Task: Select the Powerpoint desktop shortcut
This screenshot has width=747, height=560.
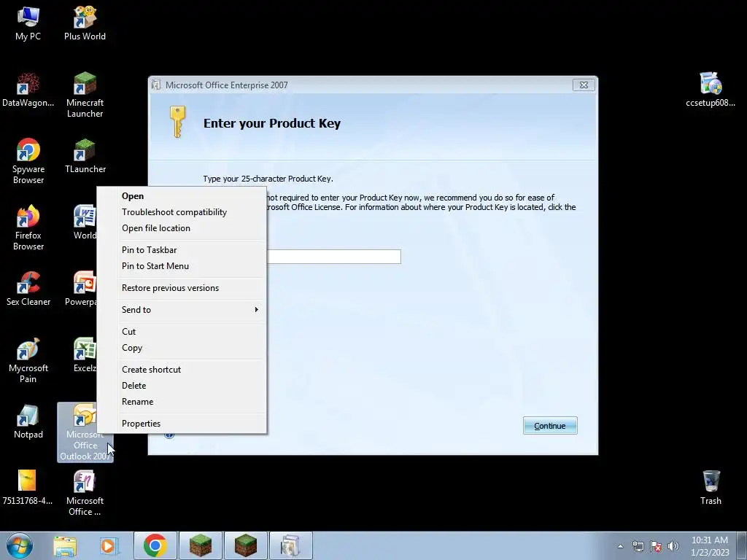Action: pyautogui.click(x=81, y=289)
